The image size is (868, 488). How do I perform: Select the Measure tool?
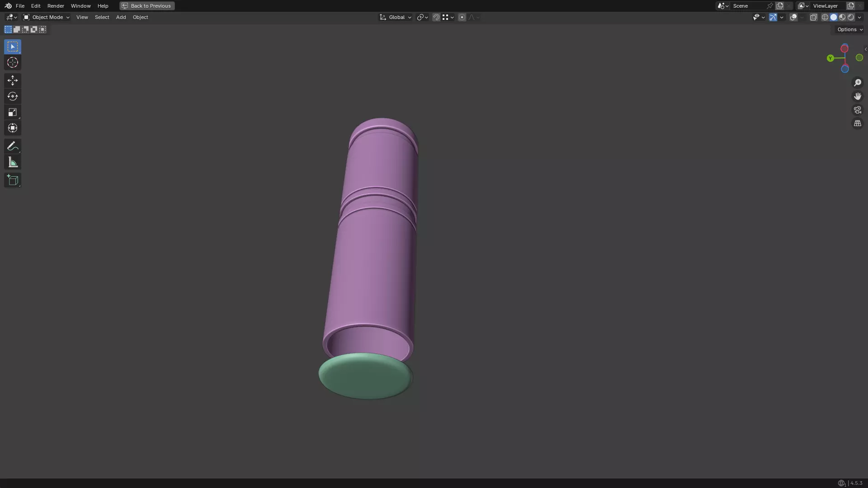12,162
